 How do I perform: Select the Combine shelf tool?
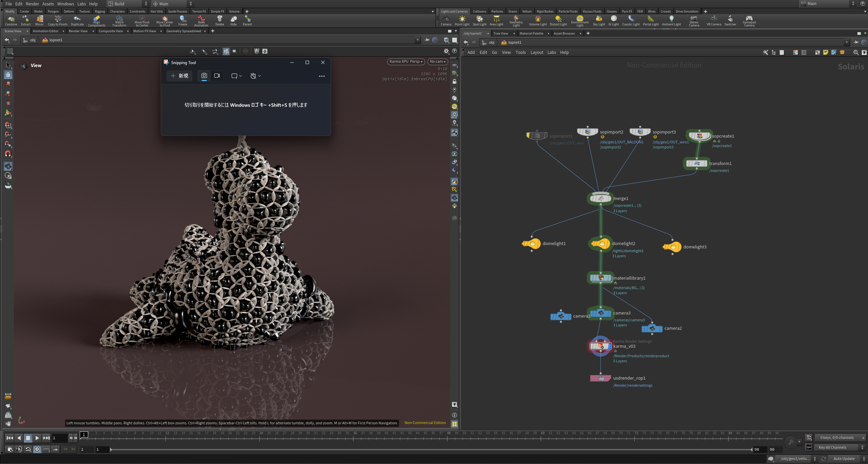pos(11,20)
